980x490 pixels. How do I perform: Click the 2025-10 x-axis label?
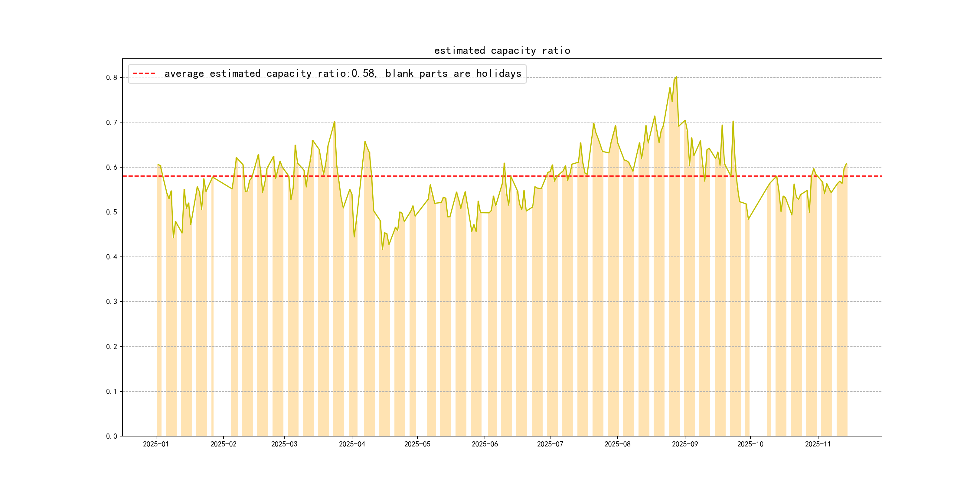click(x=750, y=444)
